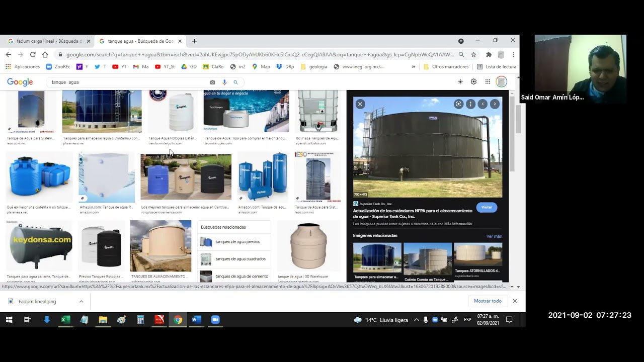This screenshot has width=644, height=362.
Task: Go back to the previous page in Chrome
Action: pyautogui.click(x=8, y=54)
